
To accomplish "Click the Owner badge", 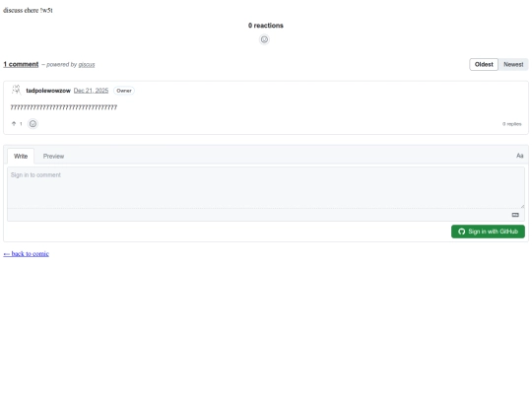I will coord(124,91).
